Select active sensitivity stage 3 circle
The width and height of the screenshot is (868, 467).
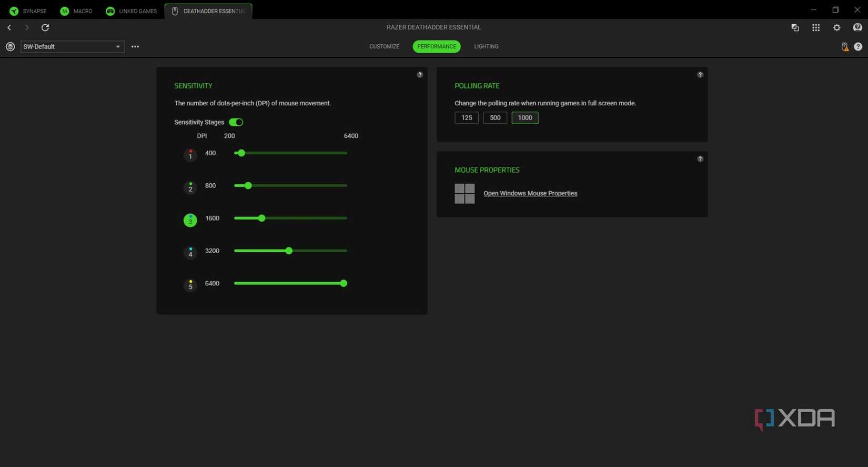(190, 220)
